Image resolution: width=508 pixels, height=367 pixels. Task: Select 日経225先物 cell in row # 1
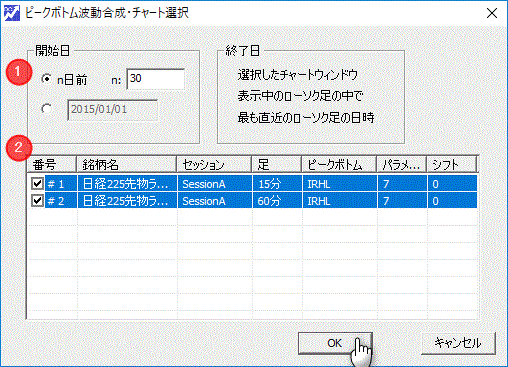(127, 184)
